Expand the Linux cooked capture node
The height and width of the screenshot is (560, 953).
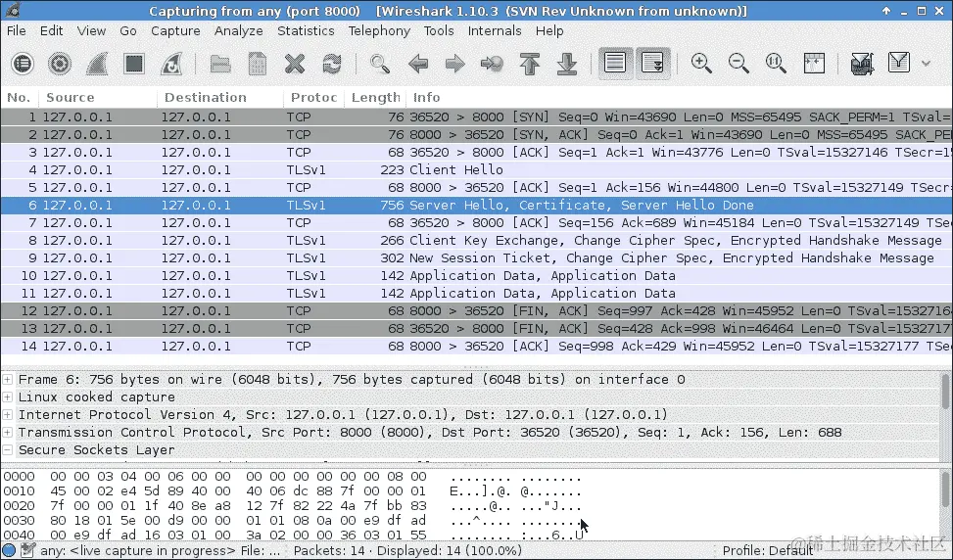[7, 397]
